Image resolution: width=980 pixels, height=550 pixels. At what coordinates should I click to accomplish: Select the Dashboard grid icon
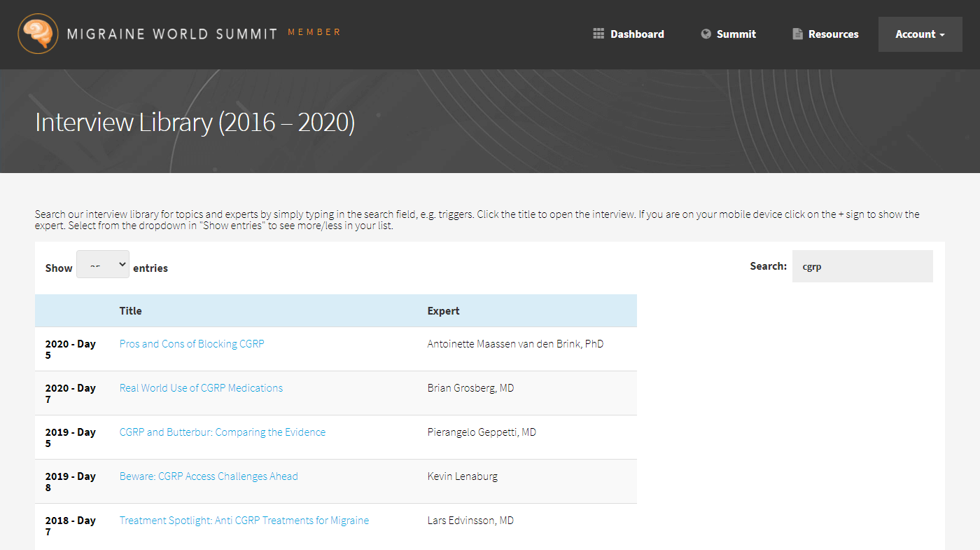(598, 33)
